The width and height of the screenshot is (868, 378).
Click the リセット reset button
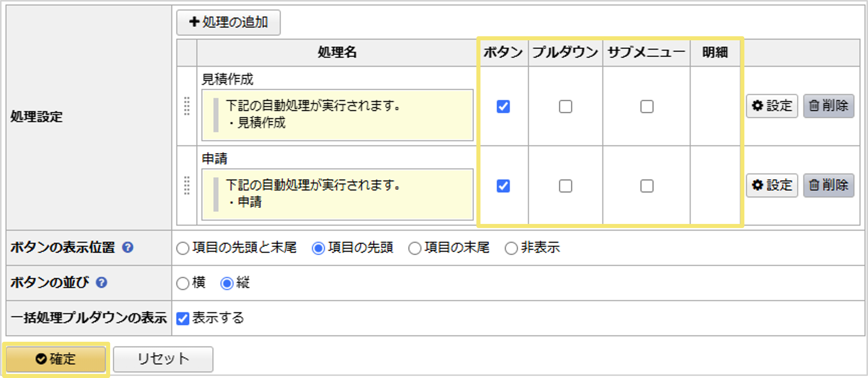tap(163, 359)
